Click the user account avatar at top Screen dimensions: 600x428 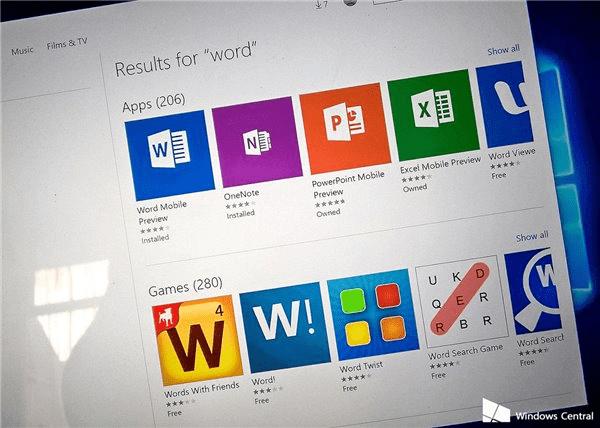[351, 3]
